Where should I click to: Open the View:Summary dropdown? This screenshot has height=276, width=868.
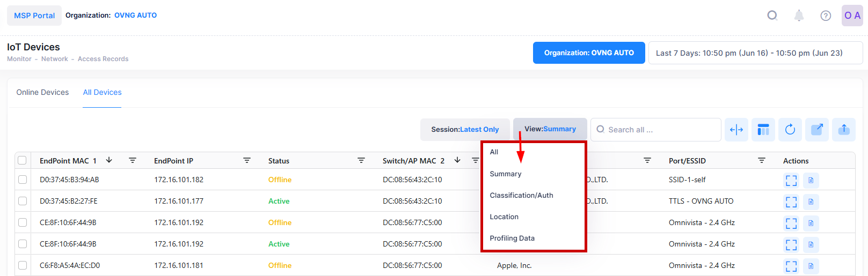click(x=550, y=129)
